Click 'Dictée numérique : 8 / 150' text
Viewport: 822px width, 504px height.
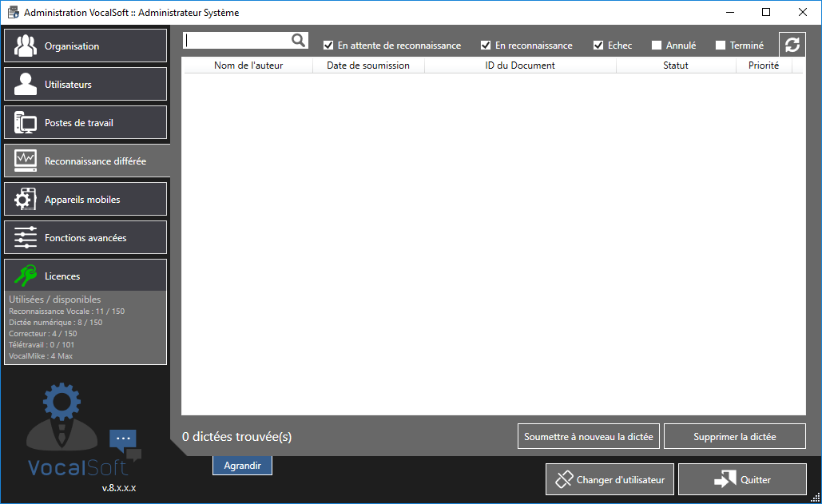(x=56, y=322)
